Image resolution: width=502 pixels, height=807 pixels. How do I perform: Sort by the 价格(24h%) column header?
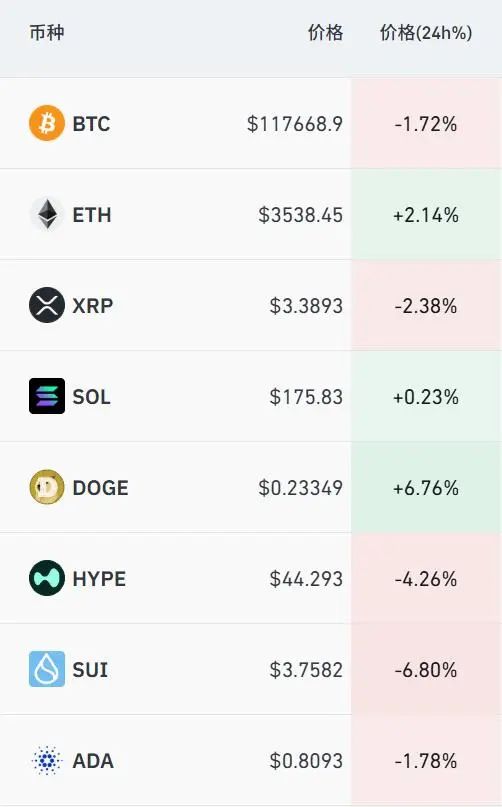pyautogui.click(x=426, y=33)
